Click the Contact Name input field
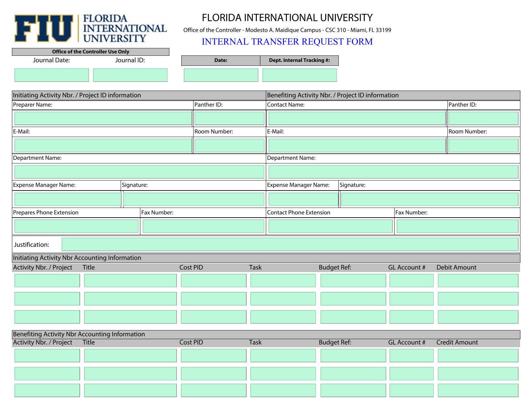This screenshot has height=411, width=532. click(357, 118)
